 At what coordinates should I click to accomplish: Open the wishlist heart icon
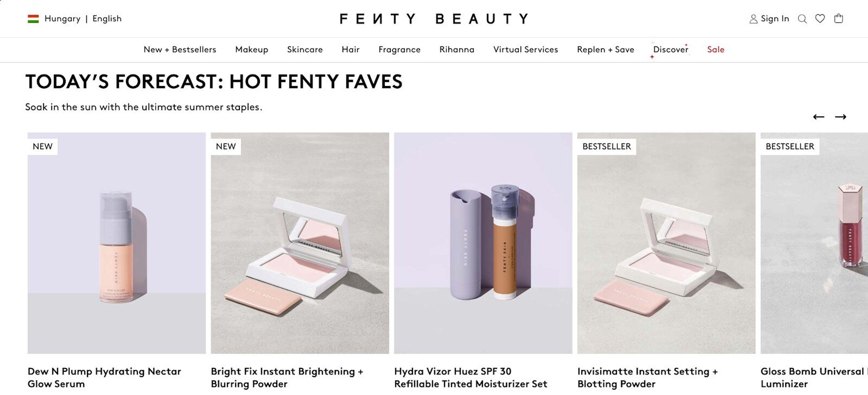pyautogui.click(x=820, y=19)
